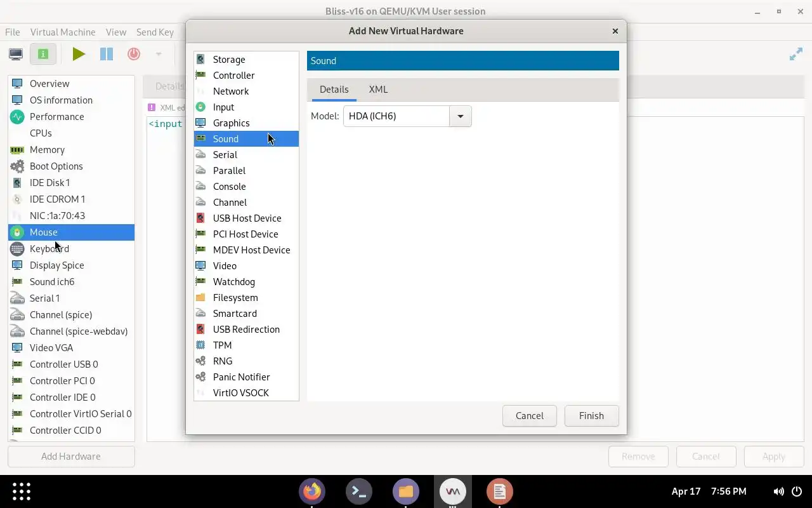This screenshot has height=508, width=812.
Task: Pause the virtual machine toolbar icon
Action: tap(106, 54)
